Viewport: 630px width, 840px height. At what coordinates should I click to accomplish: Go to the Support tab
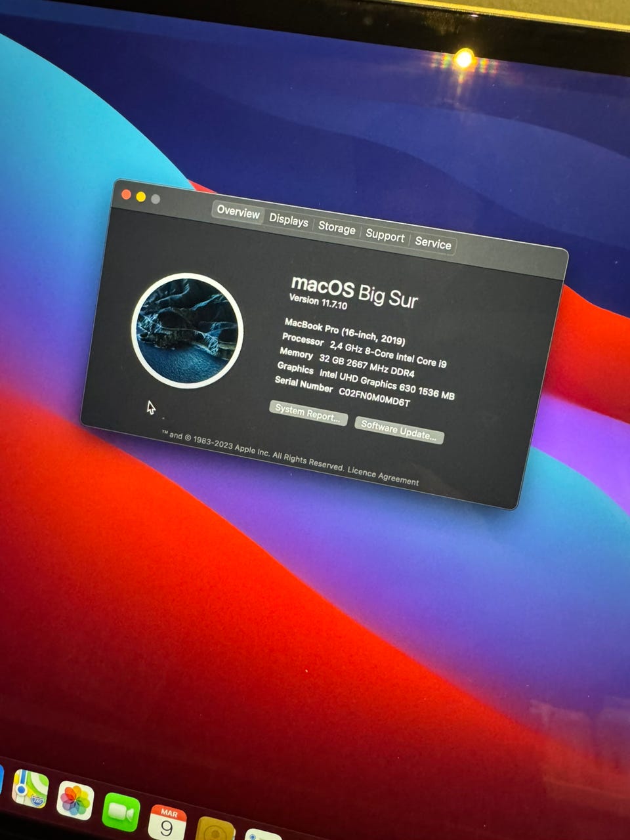click(x=385, y=236)
